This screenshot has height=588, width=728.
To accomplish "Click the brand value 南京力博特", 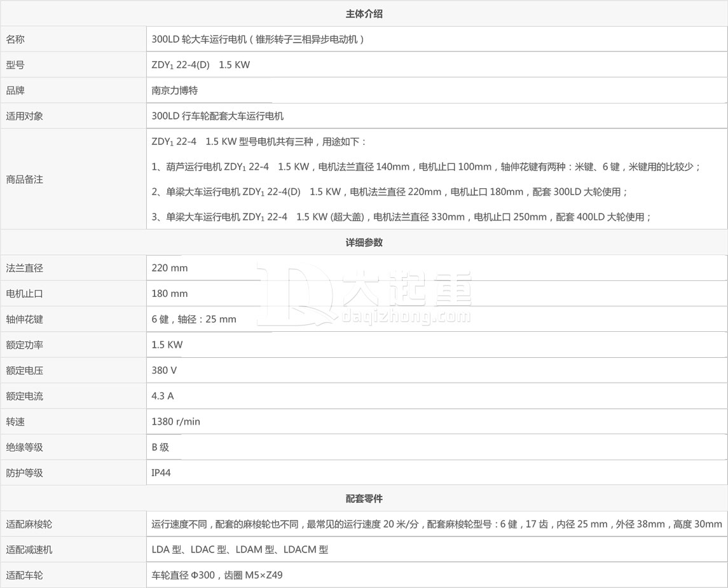I will [x=175, y=90].
